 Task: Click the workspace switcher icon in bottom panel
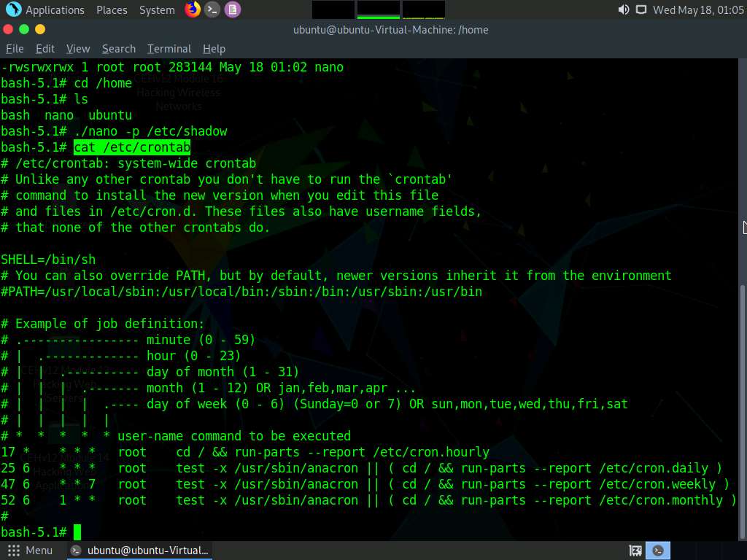635,551
